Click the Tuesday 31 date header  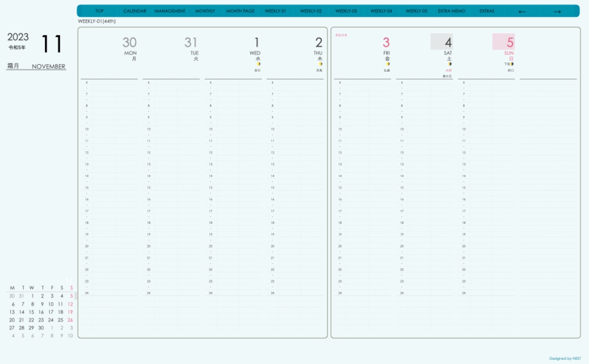[x=191, y=42]
